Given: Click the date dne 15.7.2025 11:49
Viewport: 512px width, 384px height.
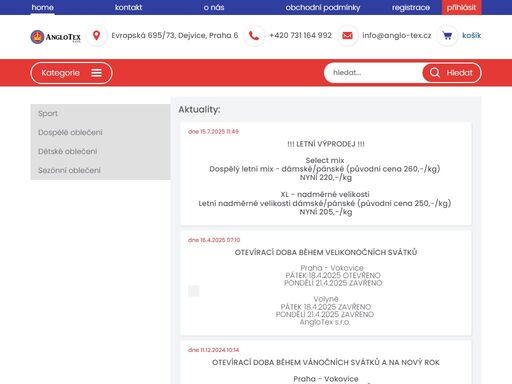Looking at the screenshot, I should pos(213,132).
